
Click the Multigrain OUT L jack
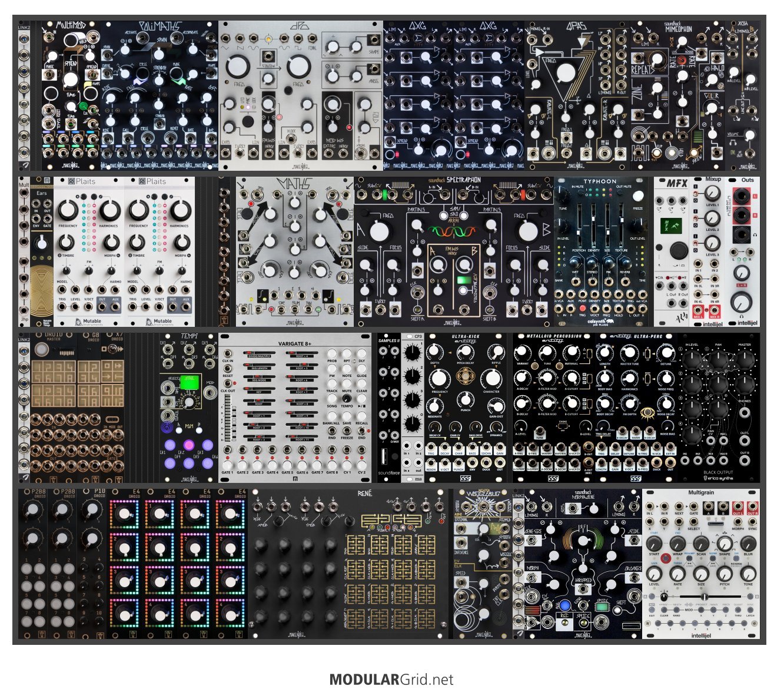pos(738,506)
